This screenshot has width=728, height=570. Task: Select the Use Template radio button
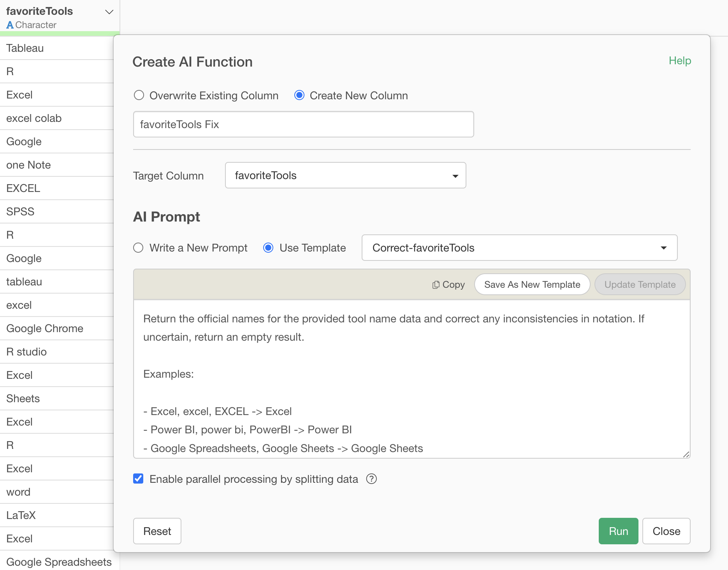click(x=268, y=248)
